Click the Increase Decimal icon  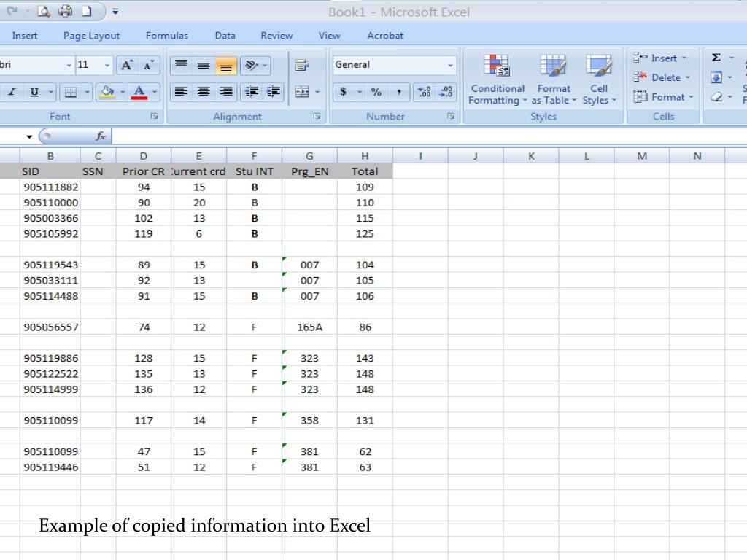click(x=424, y=91)
